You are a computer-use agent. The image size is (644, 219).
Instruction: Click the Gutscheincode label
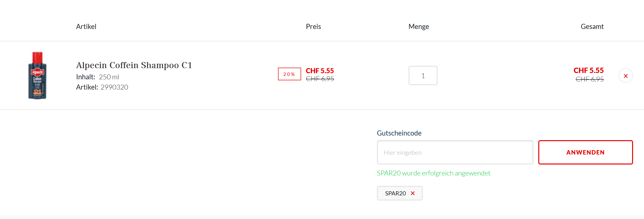coord(399,133)
